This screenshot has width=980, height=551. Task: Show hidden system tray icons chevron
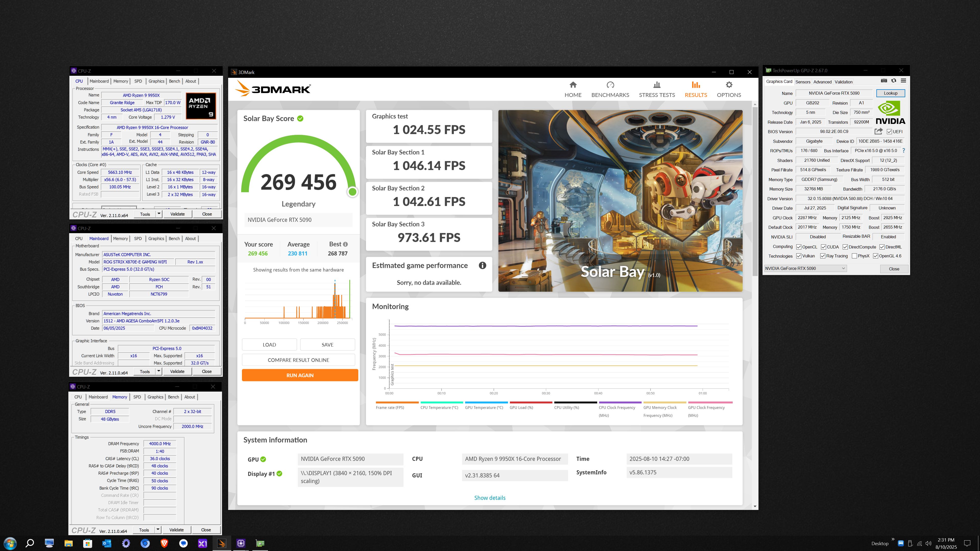pyautogui.click(x=893, y=539)
